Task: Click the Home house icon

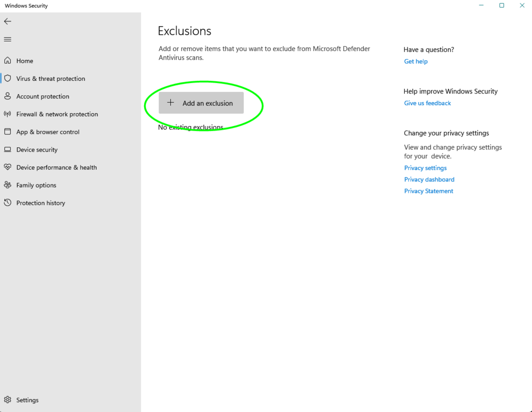Action: (x=7, y=61)
